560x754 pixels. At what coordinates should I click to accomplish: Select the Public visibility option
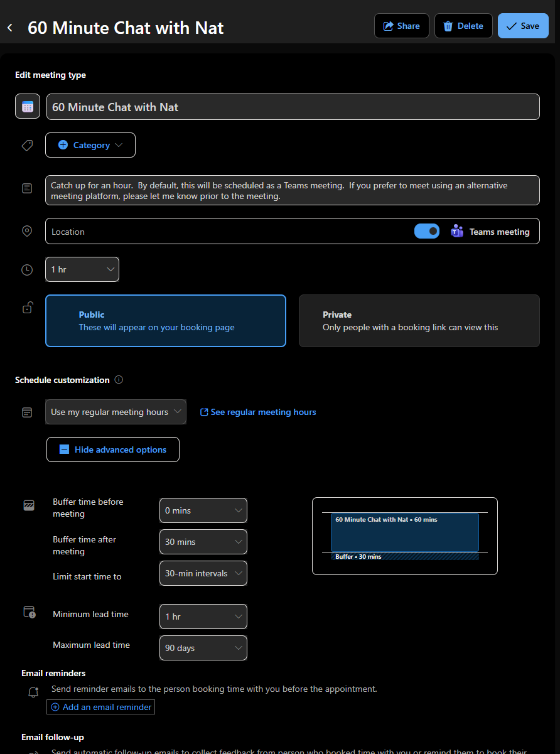tap(166, 321)
